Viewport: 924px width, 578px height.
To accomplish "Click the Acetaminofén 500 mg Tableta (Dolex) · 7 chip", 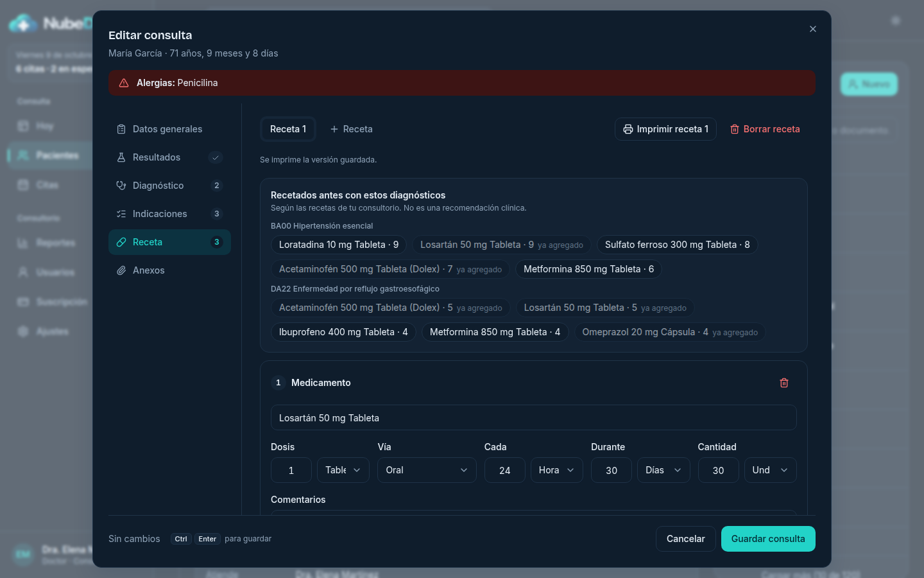I will (391, 269).
